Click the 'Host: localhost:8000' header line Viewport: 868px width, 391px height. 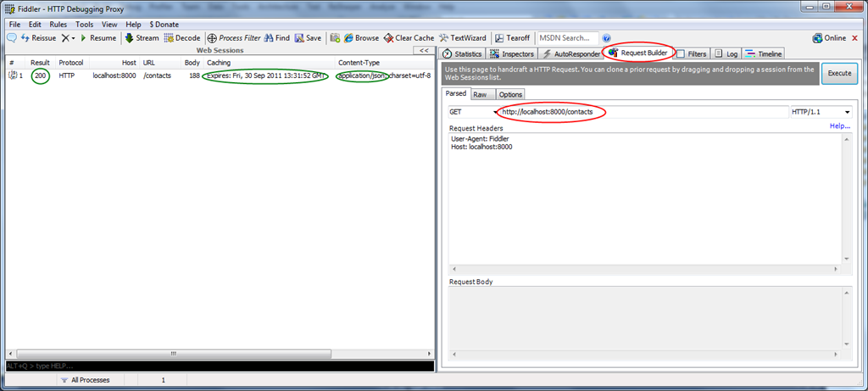pyautogui.click(x=481, y=147)
